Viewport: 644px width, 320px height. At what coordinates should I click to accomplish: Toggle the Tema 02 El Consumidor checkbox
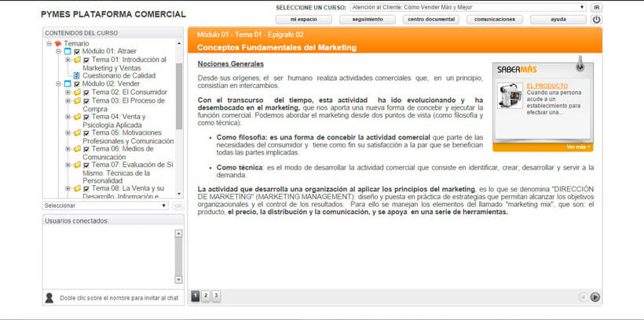86,93
